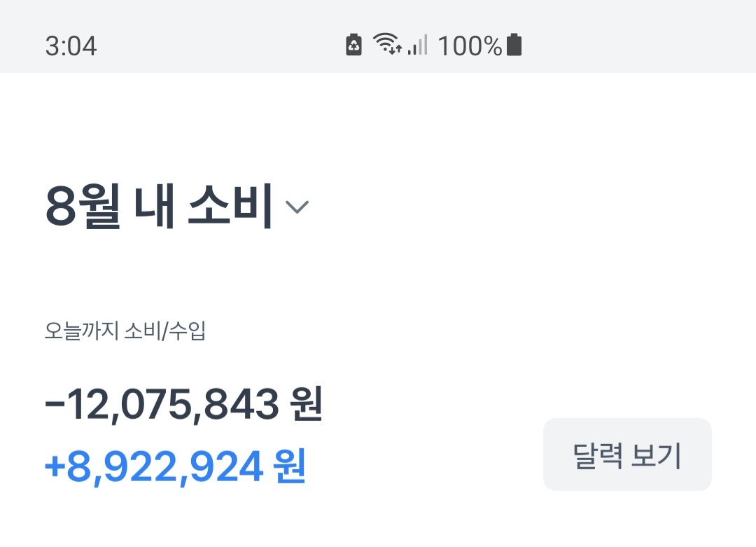Tap the −12,075,843 원 spending total
The height and width of the screenshot is (547, 756).
(183, 404)
